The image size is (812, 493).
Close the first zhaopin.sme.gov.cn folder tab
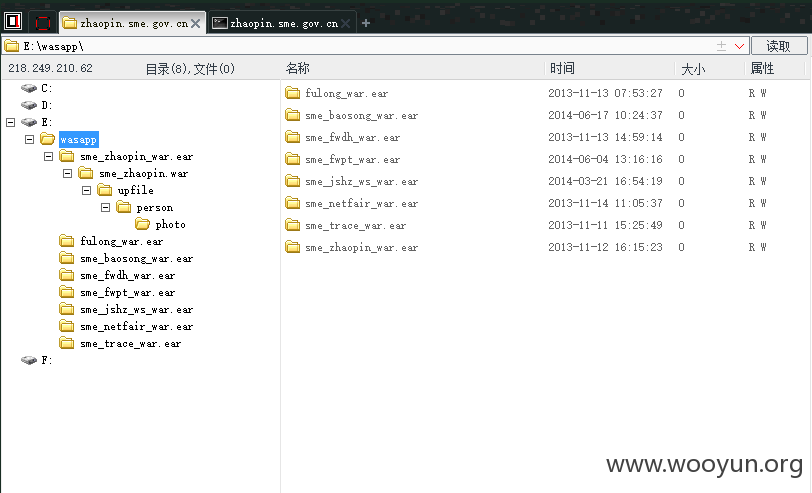[x=196, y=24]
